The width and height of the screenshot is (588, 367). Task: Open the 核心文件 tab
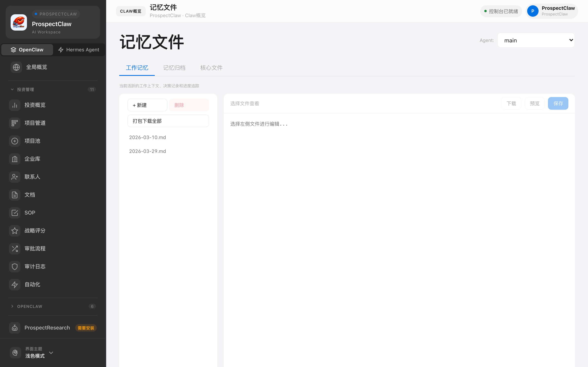coord(211,68)
